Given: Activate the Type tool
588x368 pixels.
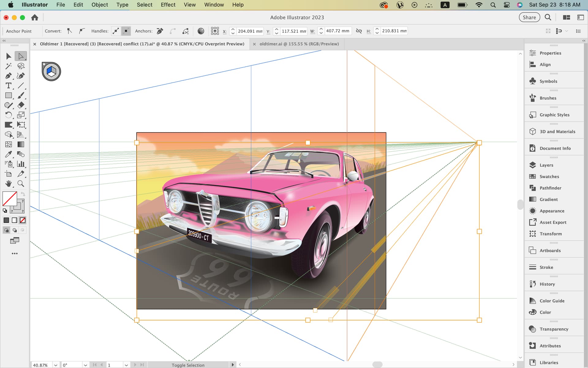Looking at the screenshot, I should coord(9,86).
